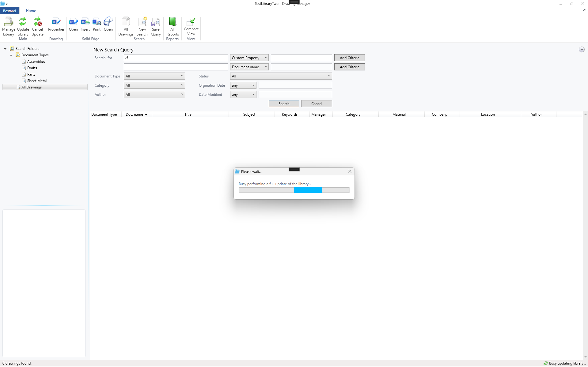The height and width of the screenshot is (367, 588).
Task: Open the Manage Library tool
Action: (8, 26)
